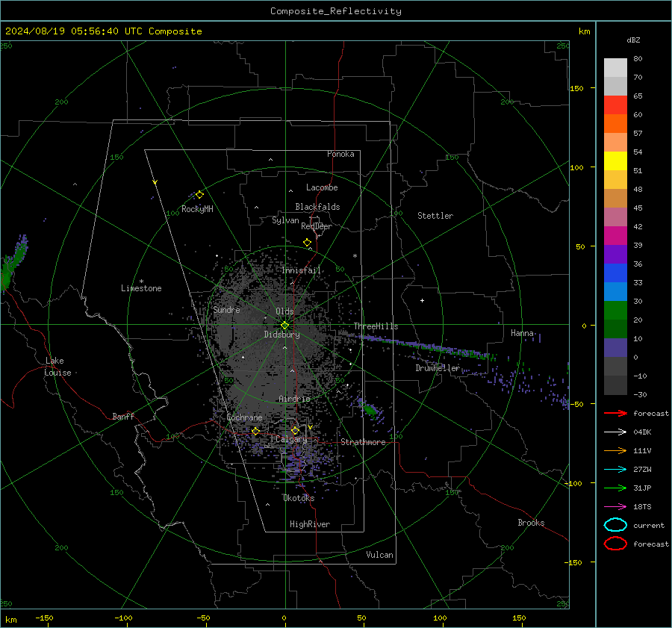672x628 pixels.
Task: Click the Calgary city label
Action: click(291, 439)
